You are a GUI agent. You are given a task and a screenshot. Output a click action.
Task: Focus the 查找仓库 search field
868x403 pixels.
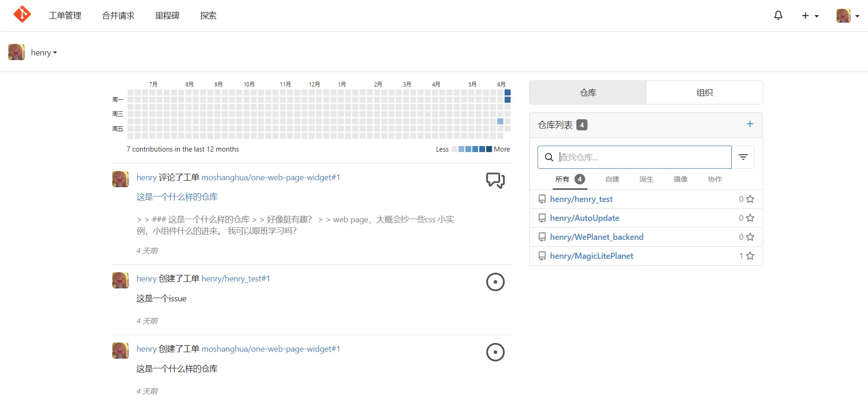tap(634, 157)
